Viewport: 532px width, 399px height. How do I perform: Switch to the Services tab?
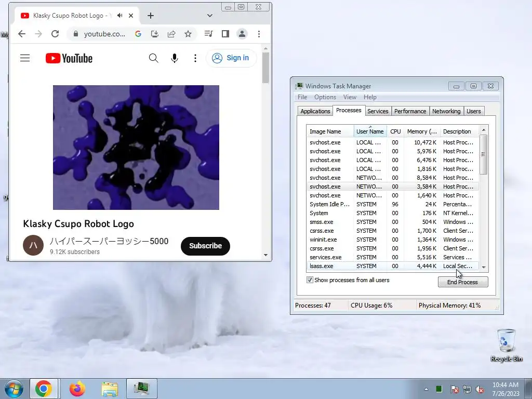click(378, 111)
